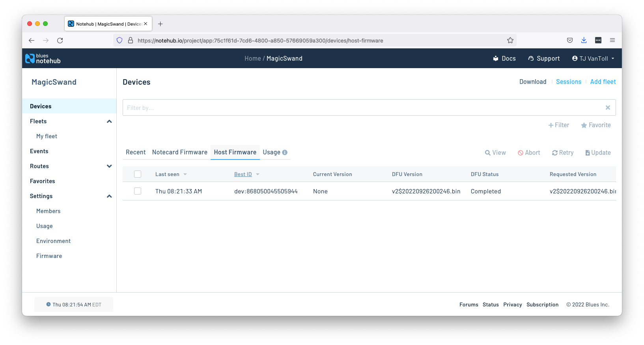Click into the Filter by input field
Image resolution: width=644 pixels, height=345 pixels.
(x=363, y=108)
